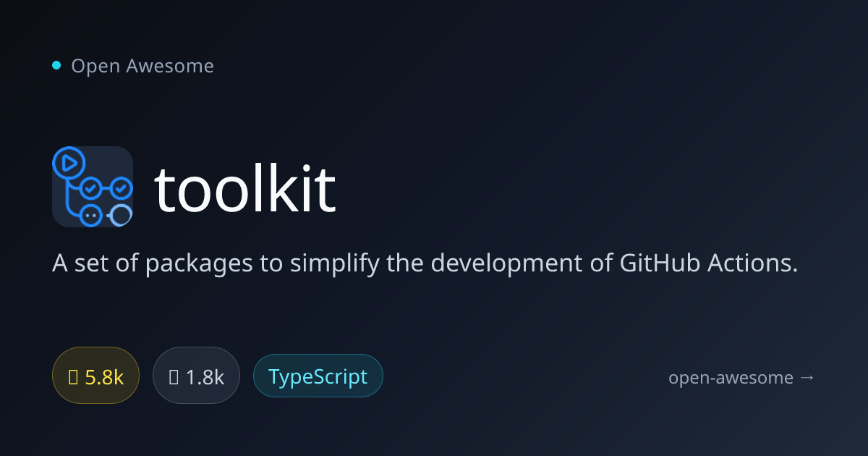Click the arrow after open-awesome
868x456 pixels.
pos(807,377)
